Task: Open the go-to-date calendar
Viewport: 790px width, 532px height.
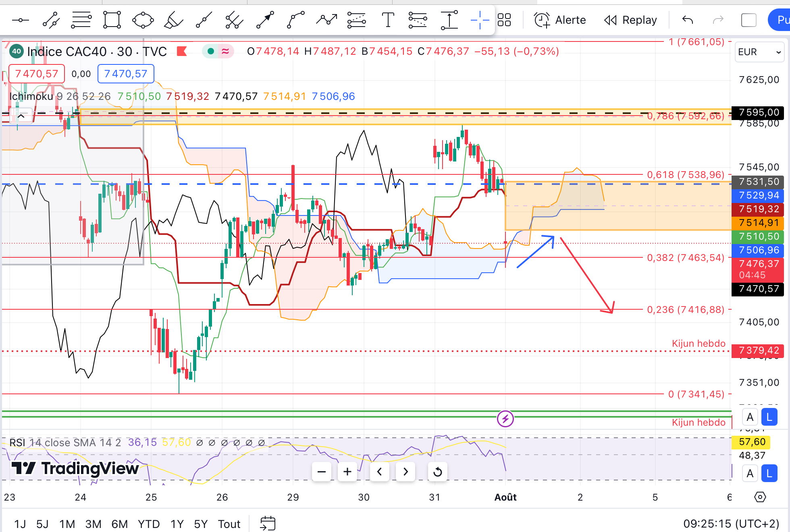Action: coord(268,524)
